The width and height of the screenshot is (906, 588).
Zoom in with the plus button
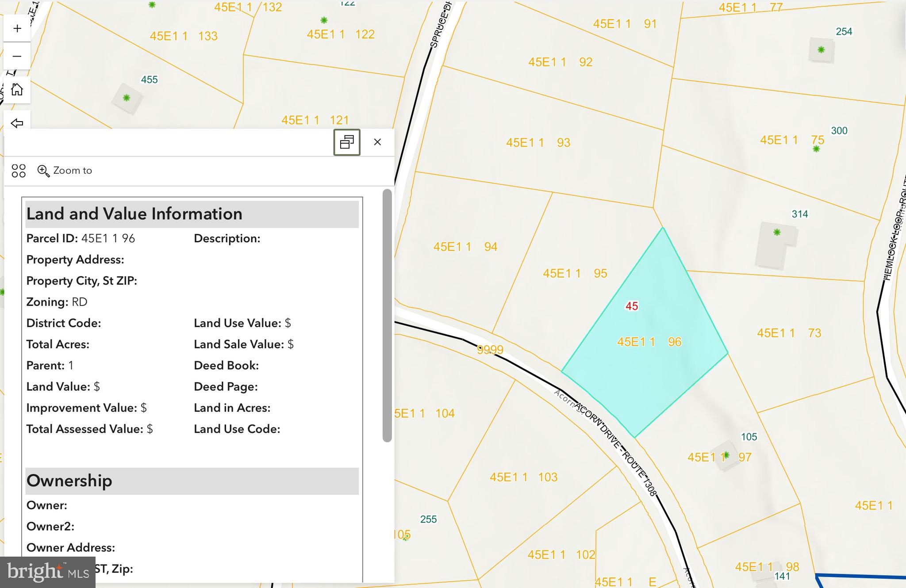17,29
